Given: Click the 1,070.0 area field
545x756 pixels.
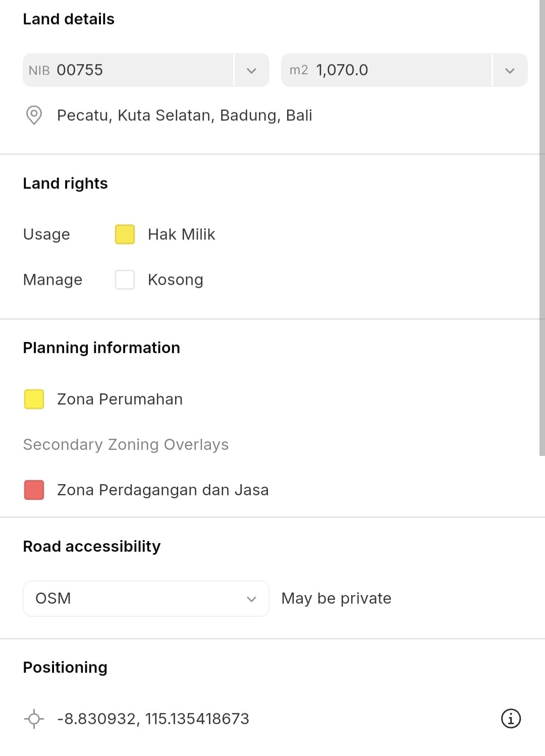Looking at the screenshot, I should tap(387, 70).
